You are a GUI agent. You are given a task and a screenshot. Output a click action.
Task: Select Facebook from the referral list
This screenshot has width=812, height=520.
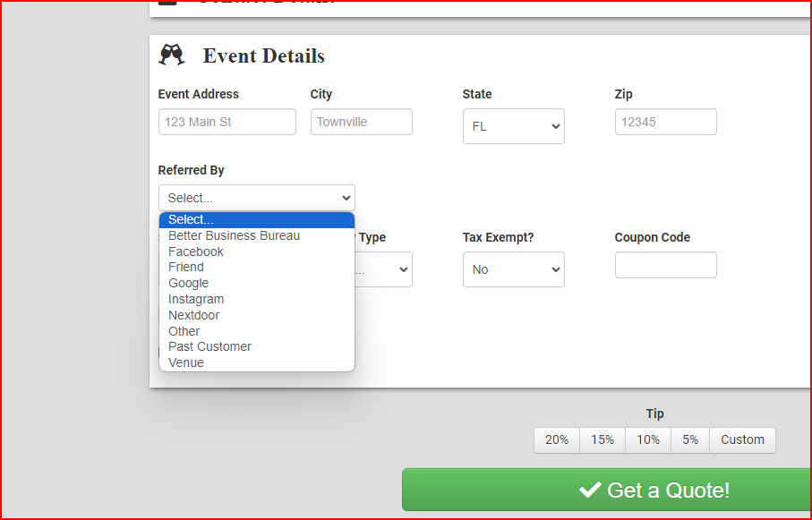(196, 251)
